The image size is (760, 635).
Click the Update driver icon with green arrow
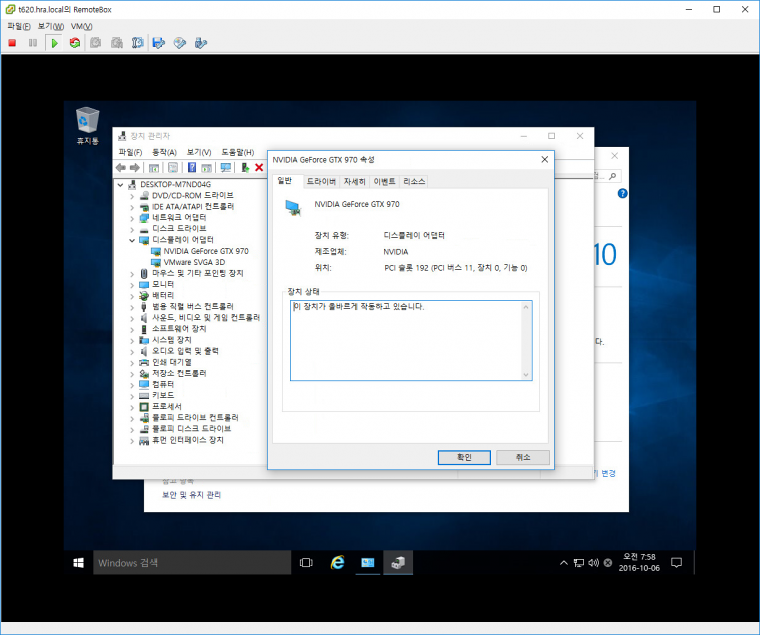click(245, 168)
